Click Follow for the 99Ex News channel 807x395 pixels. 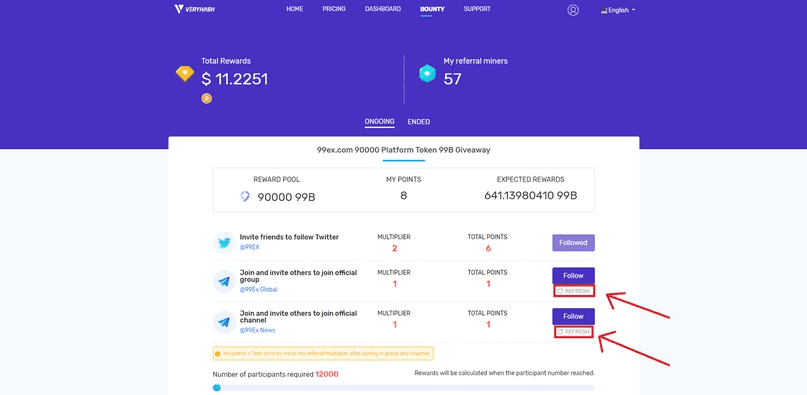click(x=573, y=316)
